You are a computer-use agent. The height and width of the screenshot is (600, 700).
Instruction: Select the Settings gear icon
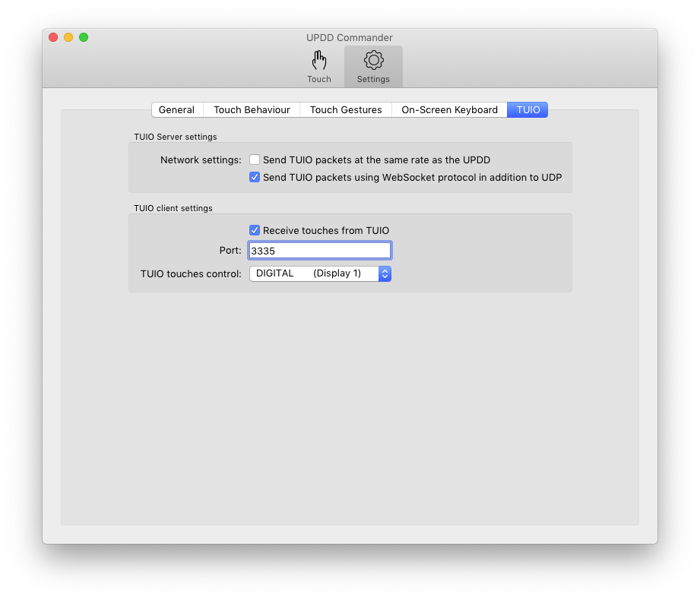373,61
